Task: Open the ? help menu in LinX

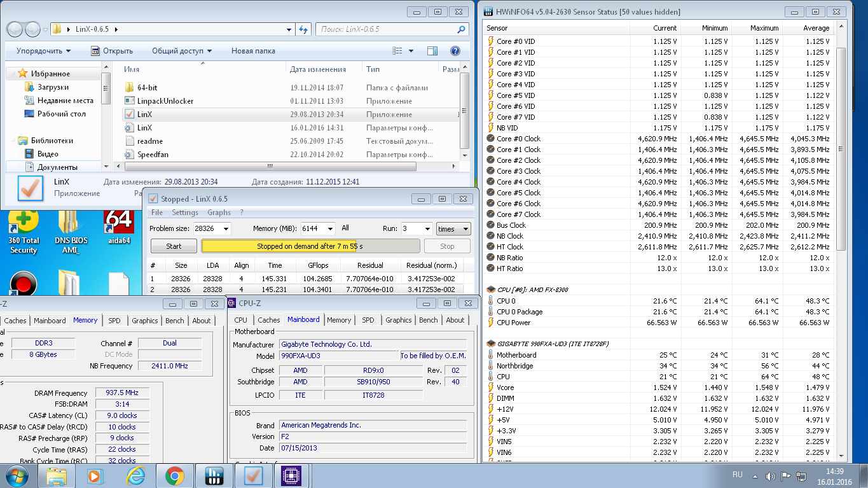Action: [x=241, y=213]
